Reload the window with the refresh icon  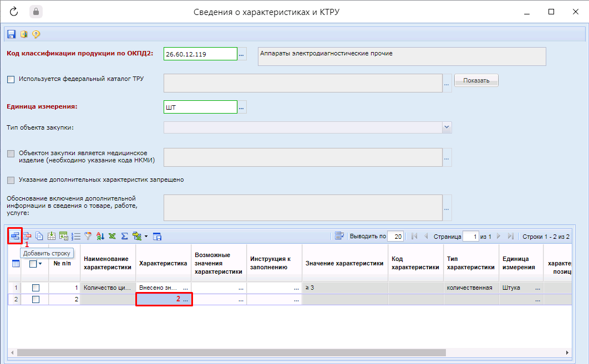pos(13,12)
